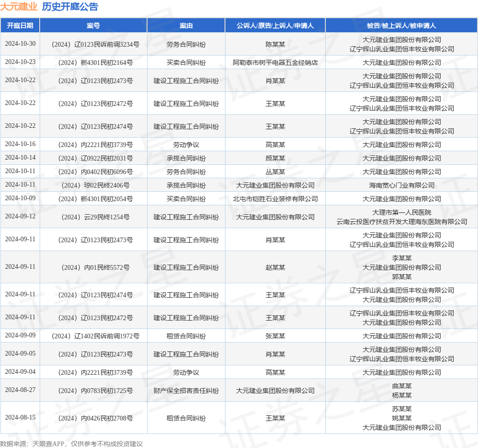Click defendant 李某某
The width and height of the screenshot is (478, 448).
tap(402, 258)
